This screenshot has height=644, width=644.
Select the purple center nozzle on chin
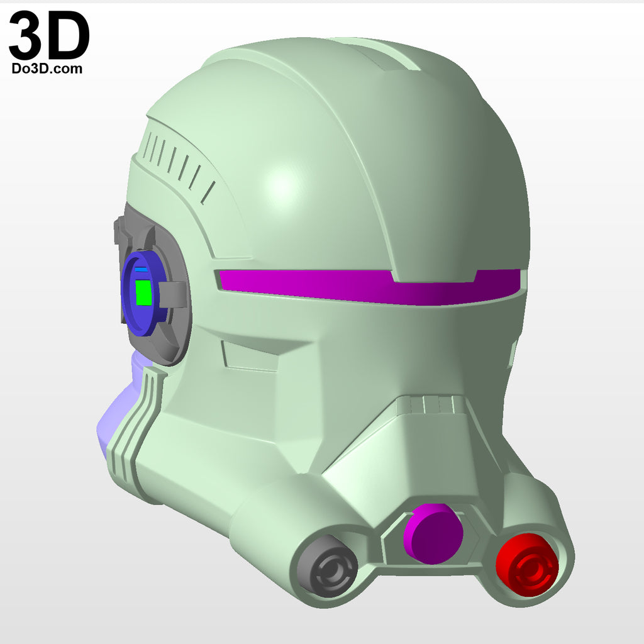click(x=433, y=533)
